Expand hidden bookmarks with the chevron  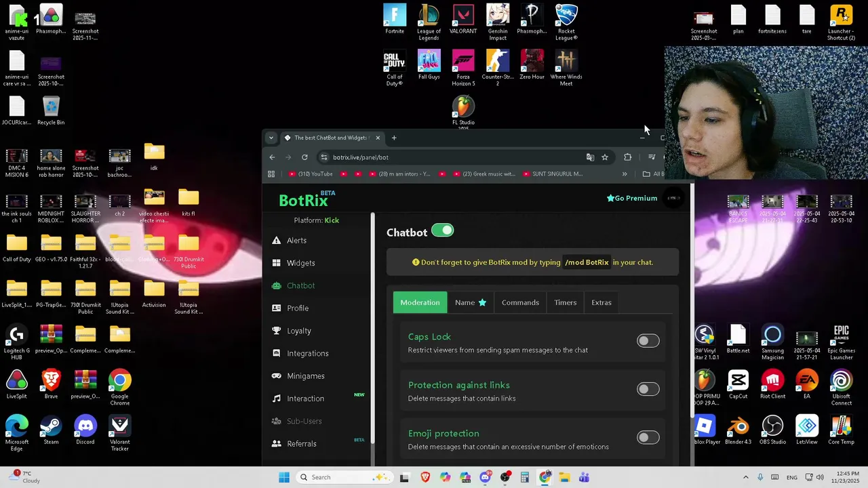click(x=625, y=174)
